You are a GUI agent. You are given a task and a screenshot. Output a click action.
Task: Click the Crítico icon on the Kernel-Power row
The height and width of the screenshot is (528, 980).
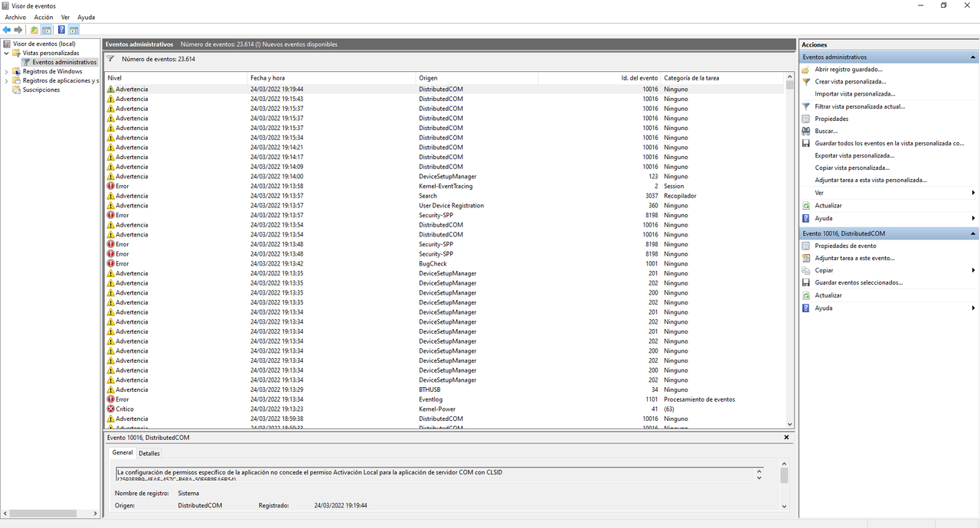[111, 409]
